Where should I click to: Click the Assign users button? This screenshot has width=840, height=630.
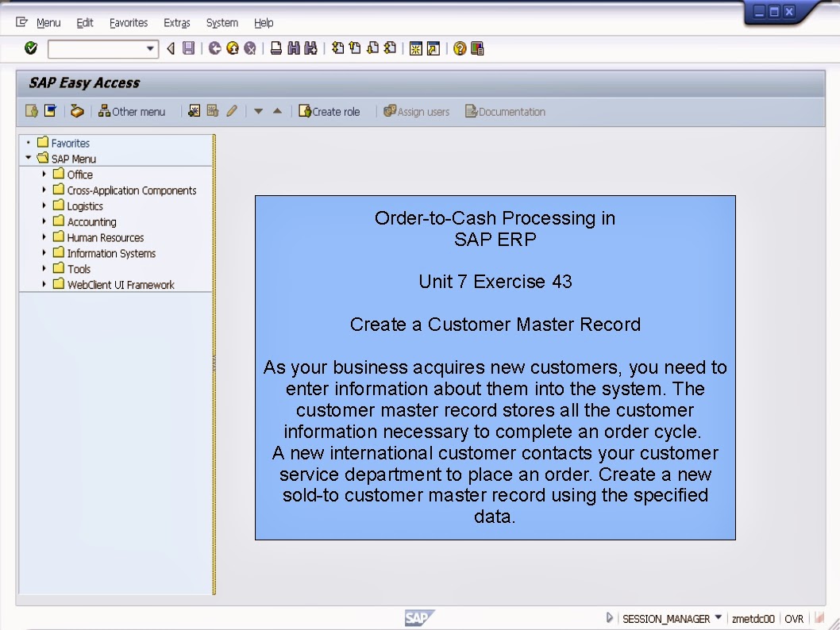tap(416, 111)
